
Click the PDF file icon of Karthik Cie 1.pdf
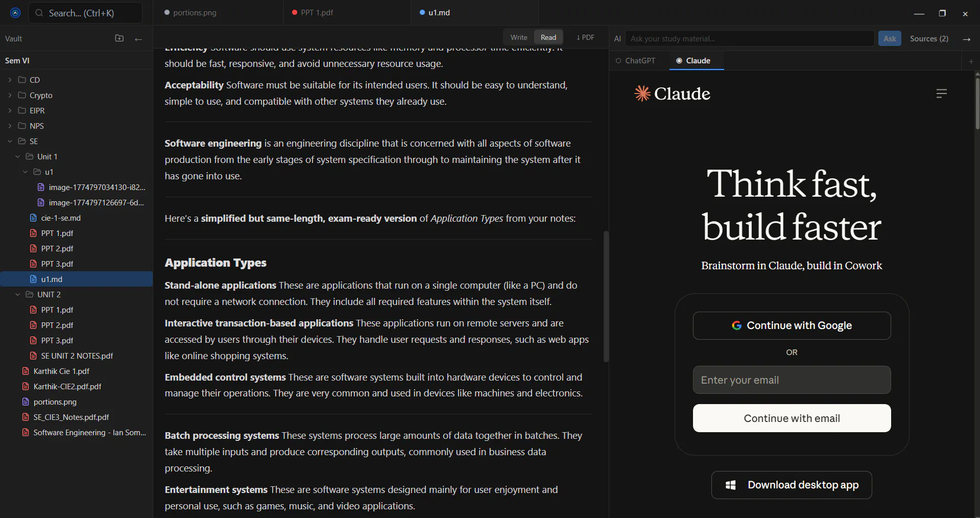click(x=26, y=371)
